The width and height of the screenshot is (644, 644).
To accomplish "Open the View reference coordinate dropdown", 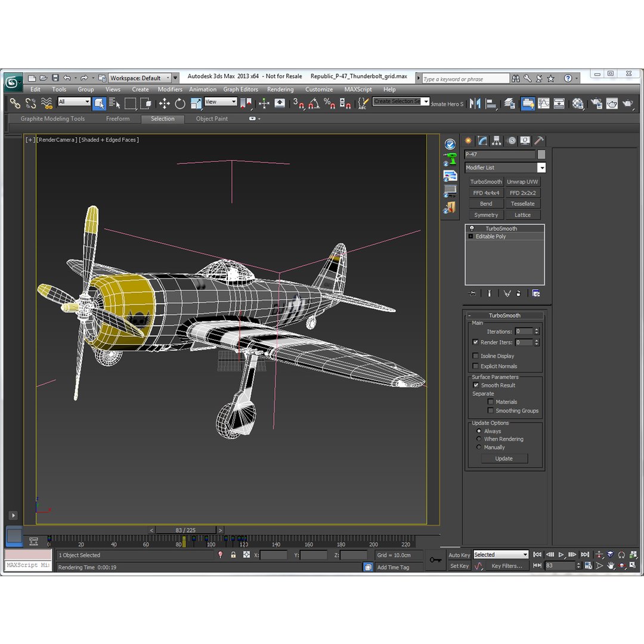I will tap(221, 101).
